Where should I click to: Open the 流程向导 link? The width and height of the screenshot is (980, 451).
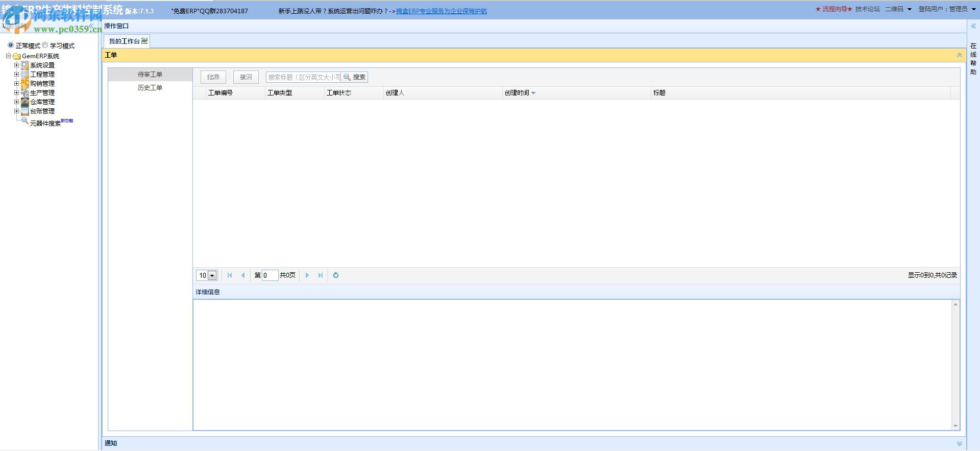(x=834, y=9)
